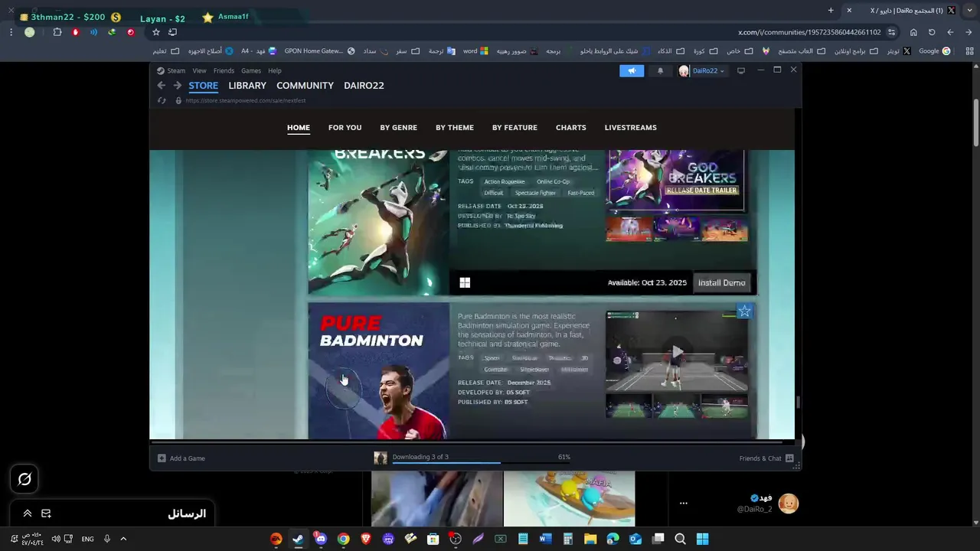Open the EA app from the taskbar
Image resolution: width=980 pixels, height=551 pixels.
pos(276,539)
